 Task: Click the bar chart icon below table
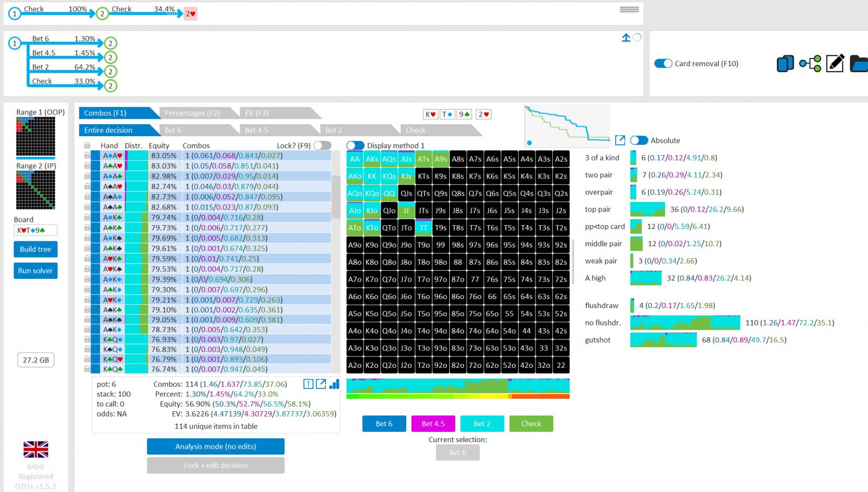(335, 384)
